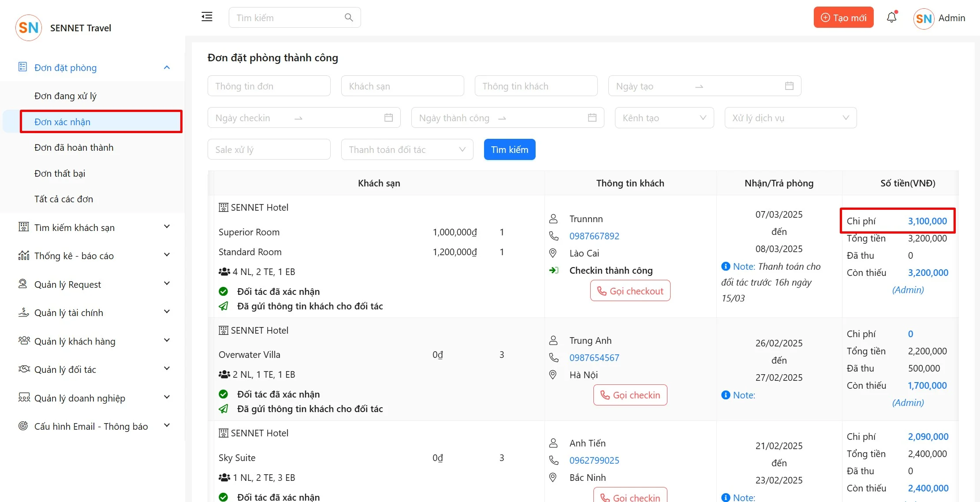Open the notification bell
The image size is (980, 502).
(x=891, y=18)
